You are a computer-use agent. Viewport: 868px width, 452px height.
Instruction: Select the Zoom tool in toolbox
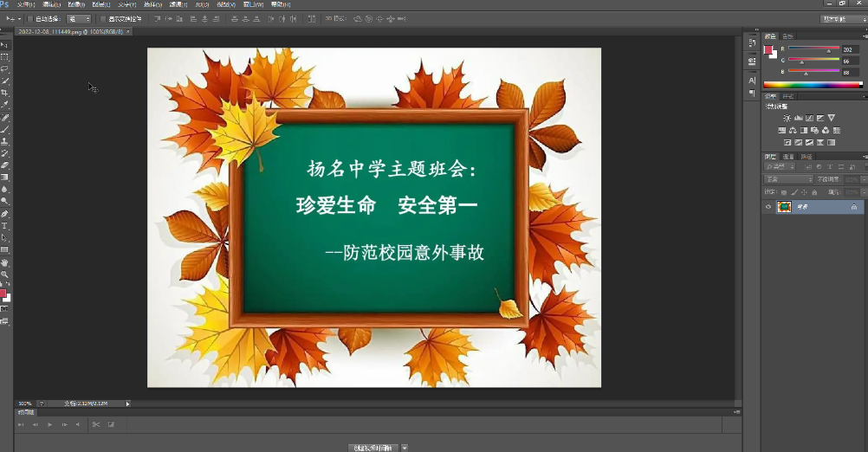tap(4, 274)
